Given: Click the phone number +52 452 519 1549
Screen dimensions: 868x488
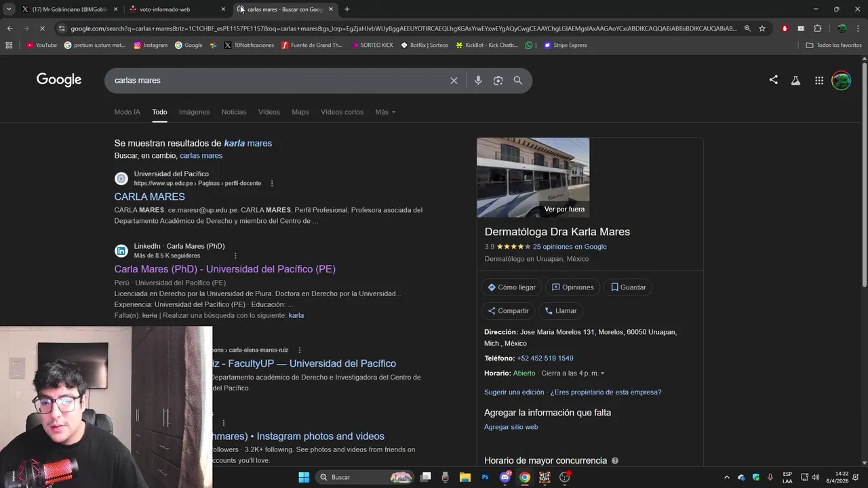Looking at the screenshot, I should (x=545, y=359).
